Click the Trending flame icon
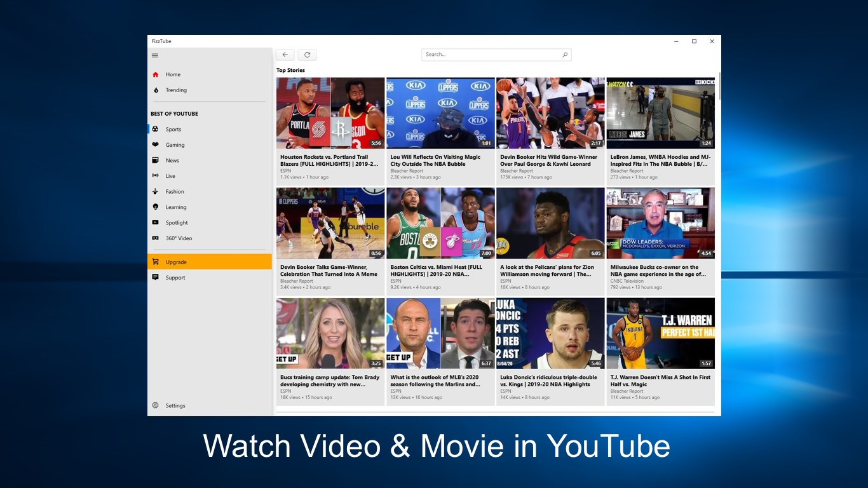The image size is (868, 488). click(155, 90)
